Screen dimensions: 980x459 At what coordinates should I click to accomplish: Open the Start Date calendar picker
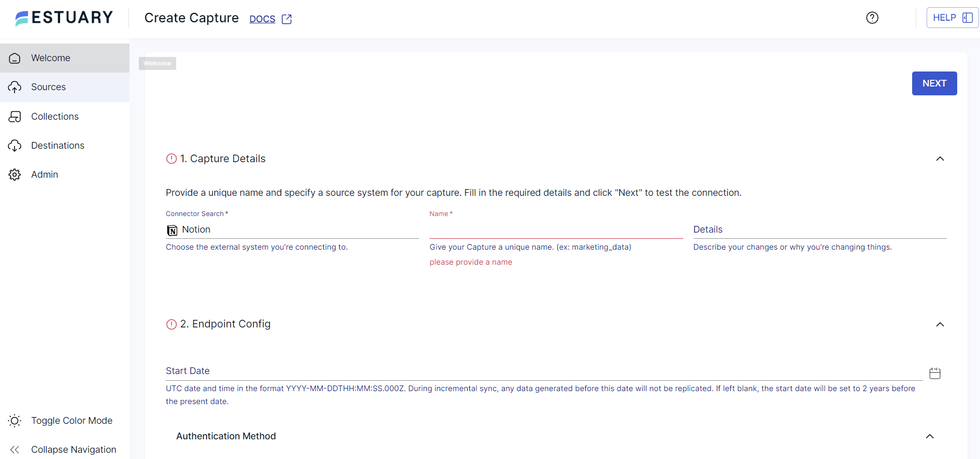point(934,373)
